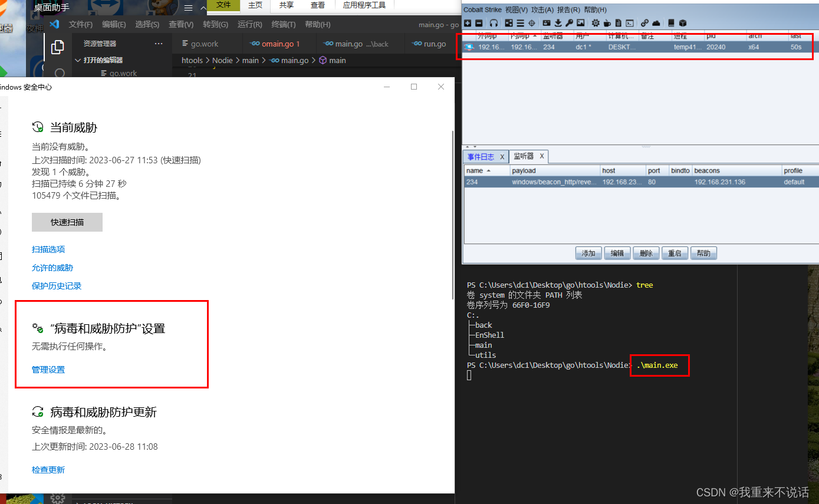Click the VS Code logo icon

click(54, 24)
